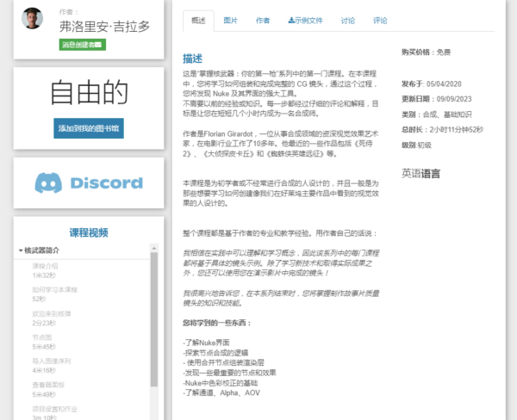The width and height of the screenshot is (517, 420).
Task: Click the -了解Nuke界面 bullet line
Action: [x=206, y=343]
